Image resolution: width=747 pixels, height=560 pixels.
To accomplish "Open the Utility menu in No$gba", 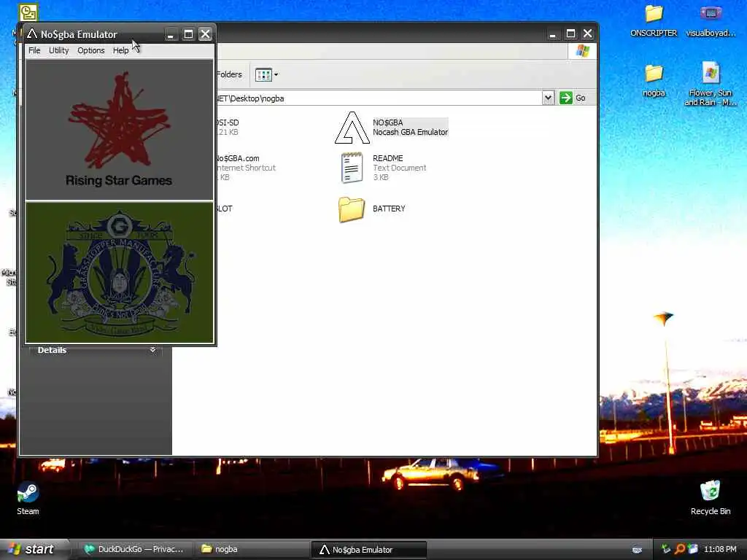I will (58, 50).
